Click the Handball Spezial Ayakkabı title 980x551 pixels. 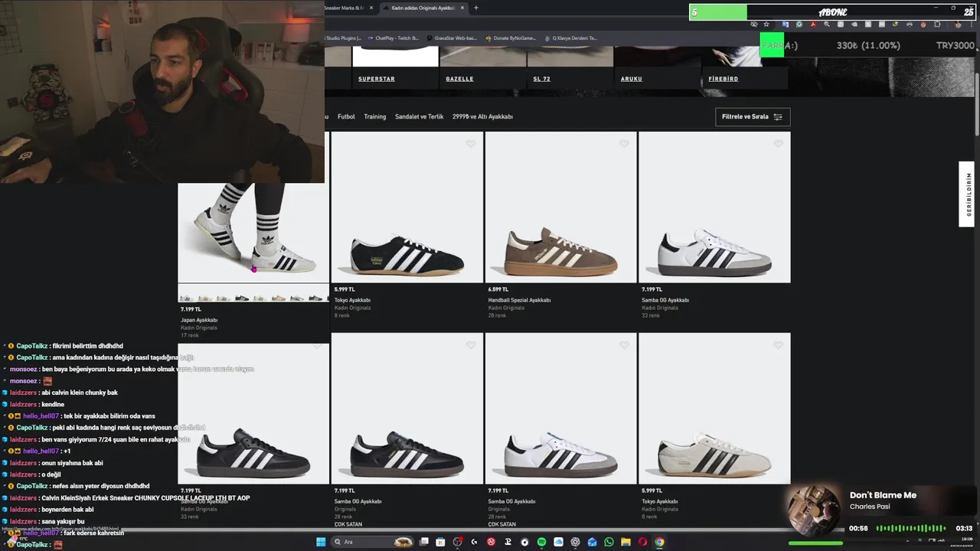click(519, 300)
